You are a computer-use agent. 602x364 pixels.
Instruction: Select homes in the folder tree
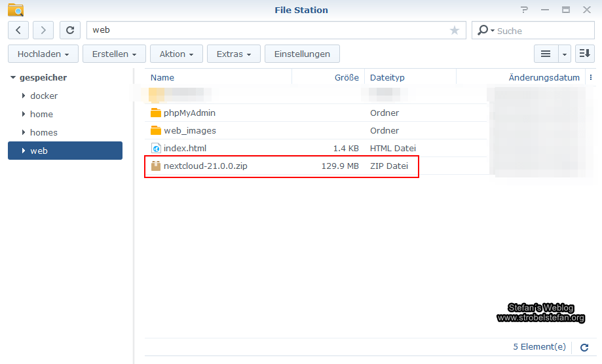point(44,133)
